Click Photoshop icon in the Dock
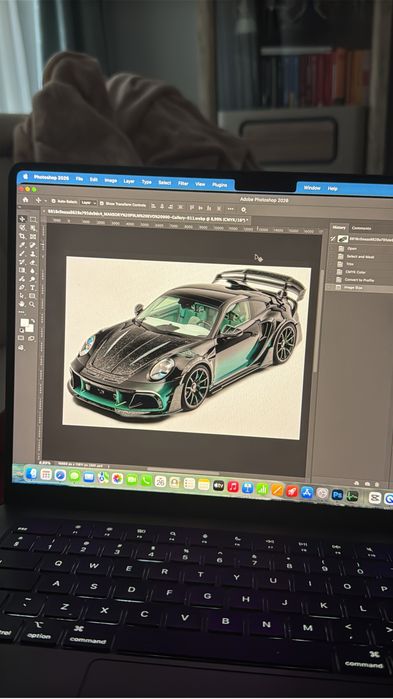393x699 pixels. click(x=337, y=494)
